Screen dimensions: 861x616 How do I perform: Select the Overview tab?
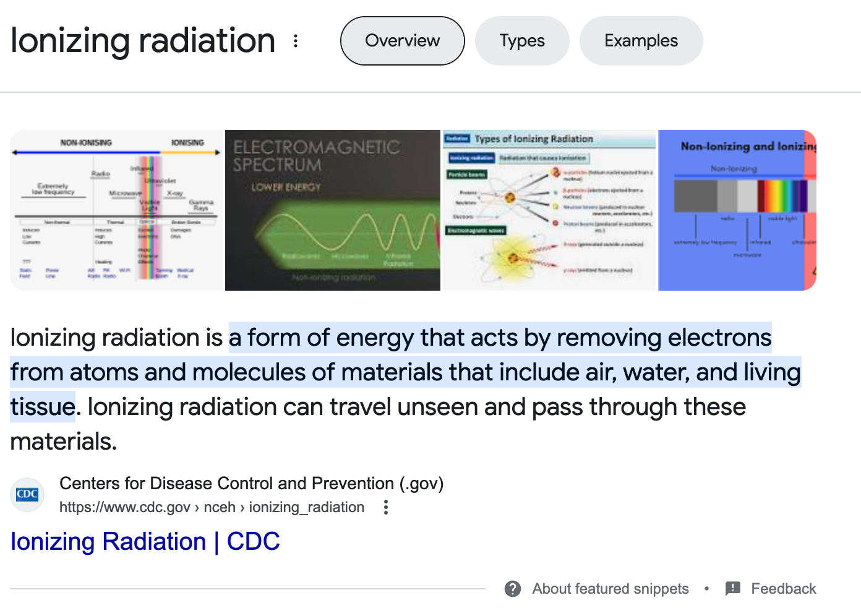[403, 41]
